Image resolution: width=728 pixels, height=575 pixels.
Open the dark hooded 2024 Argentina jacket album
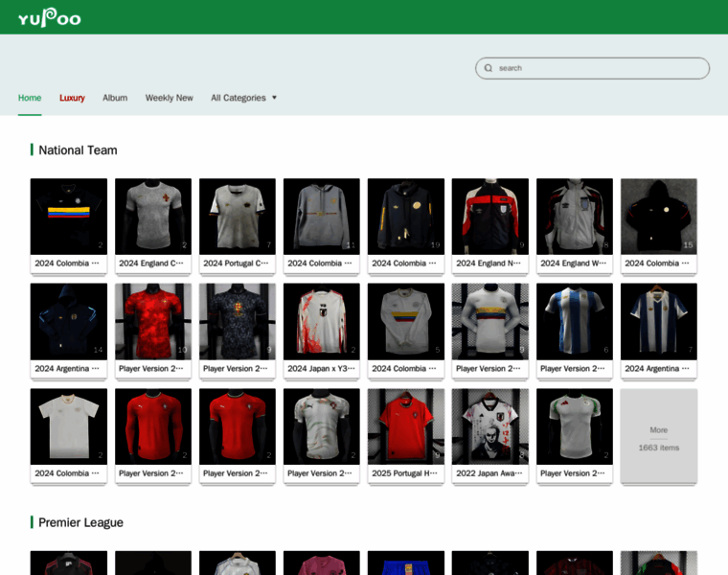coord(68,321)
